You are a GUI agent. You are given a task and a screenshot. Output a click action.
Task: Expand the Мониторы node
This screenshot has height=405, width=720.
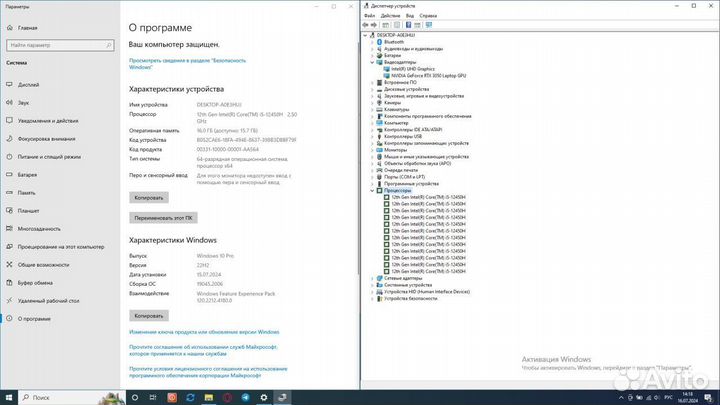(372, 150)
